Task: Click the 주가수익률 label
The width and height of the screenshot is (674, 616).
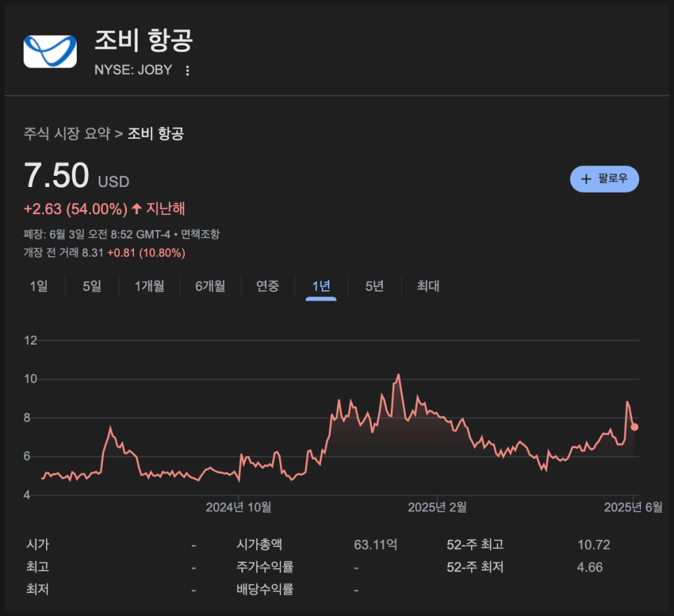Action: 265,567
